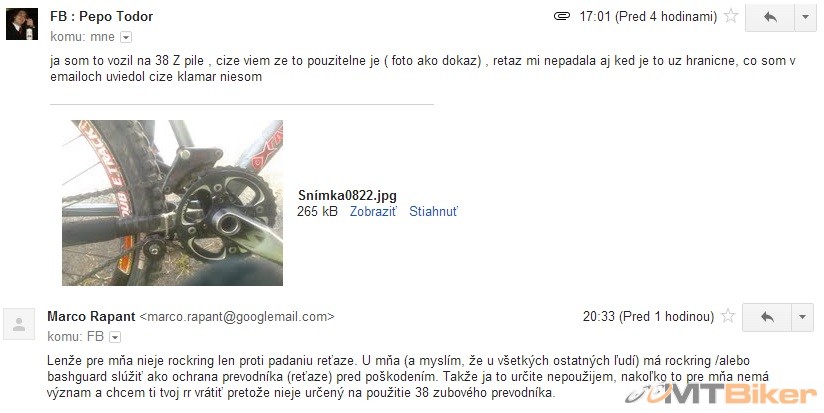Viewport: 824px width, 413px height.
Task: Open the bike crank photo thumbnail
Action: [172, 203]
